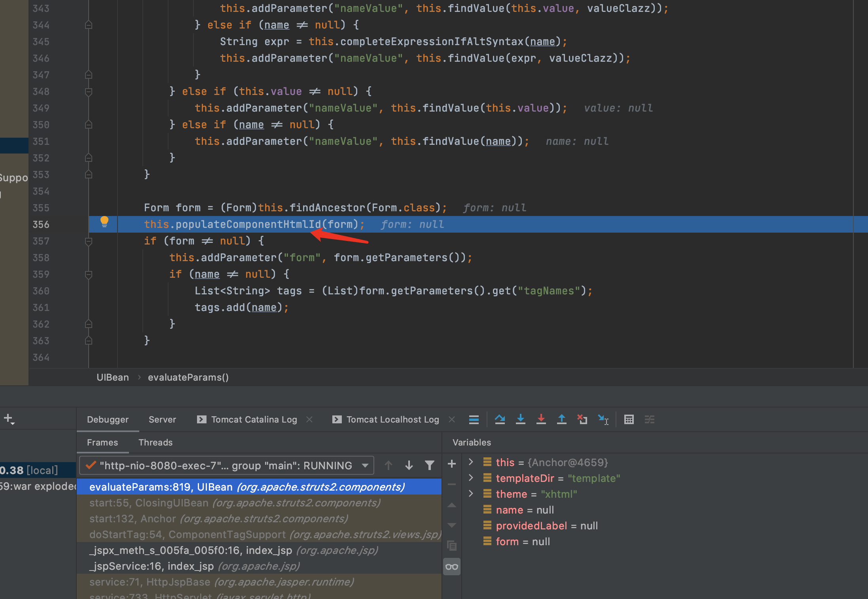This screenshot has height=599, width=868.
Task: Go to next frame with down arrow
Action: (x=409, y=466)
